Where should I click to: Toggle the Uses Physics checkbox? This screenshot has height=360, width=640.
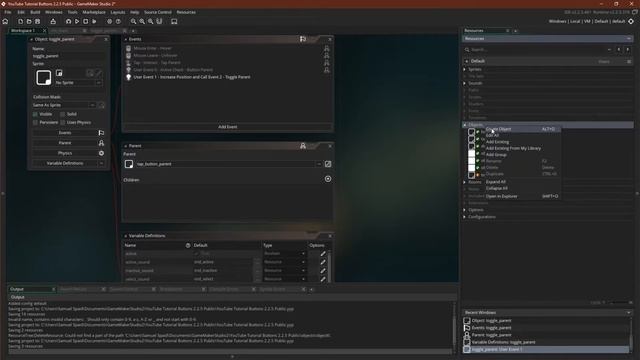(x=62, y=122)
